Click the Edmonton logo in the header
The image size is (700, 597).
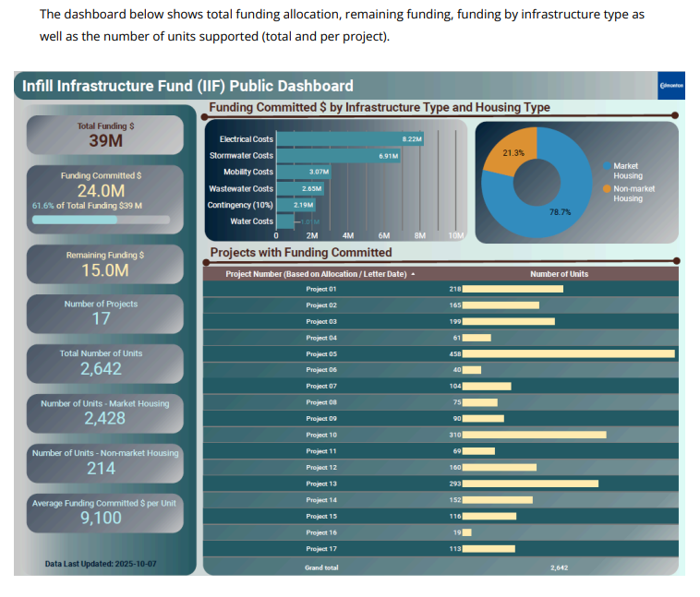(x=670, y=86)
